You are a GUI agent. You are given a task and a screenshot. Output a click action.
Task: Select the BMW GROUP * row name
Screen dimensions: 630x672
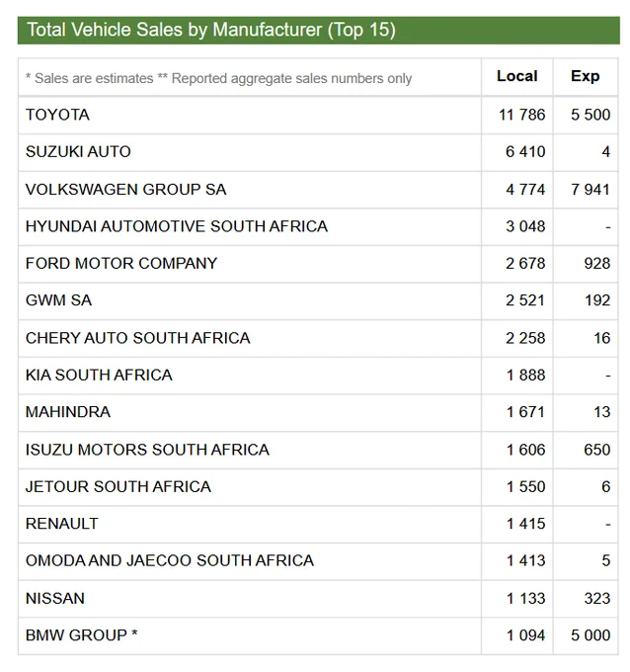[x=81, y=635]
